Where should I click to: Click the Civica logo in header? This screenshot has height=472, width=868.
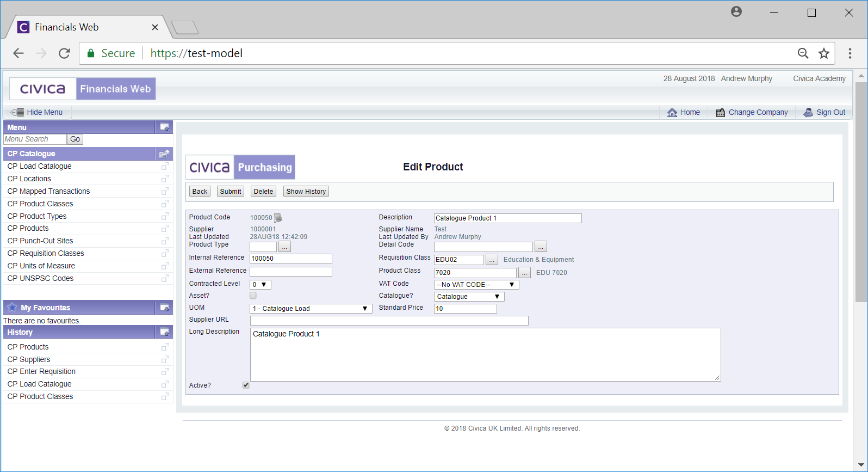tap(43, 89)
